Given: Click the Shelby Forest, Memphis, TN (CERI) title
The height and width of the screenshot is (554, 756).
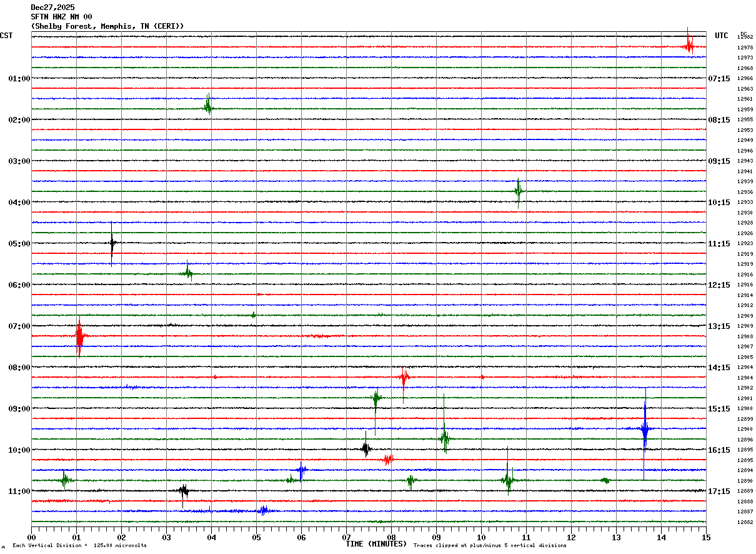Looking at the screenshot, I should pyautogui.click(x=107, y=26).
